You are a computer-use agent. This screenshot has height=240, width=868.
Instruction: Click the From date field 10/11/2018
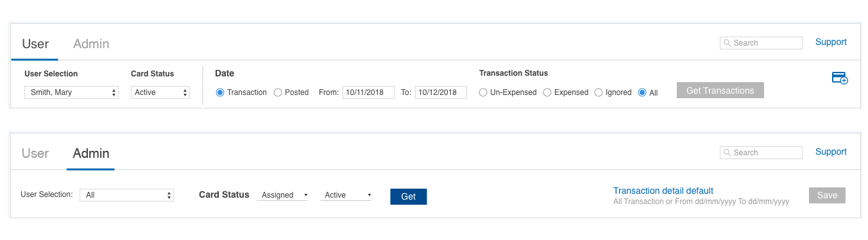368,92
